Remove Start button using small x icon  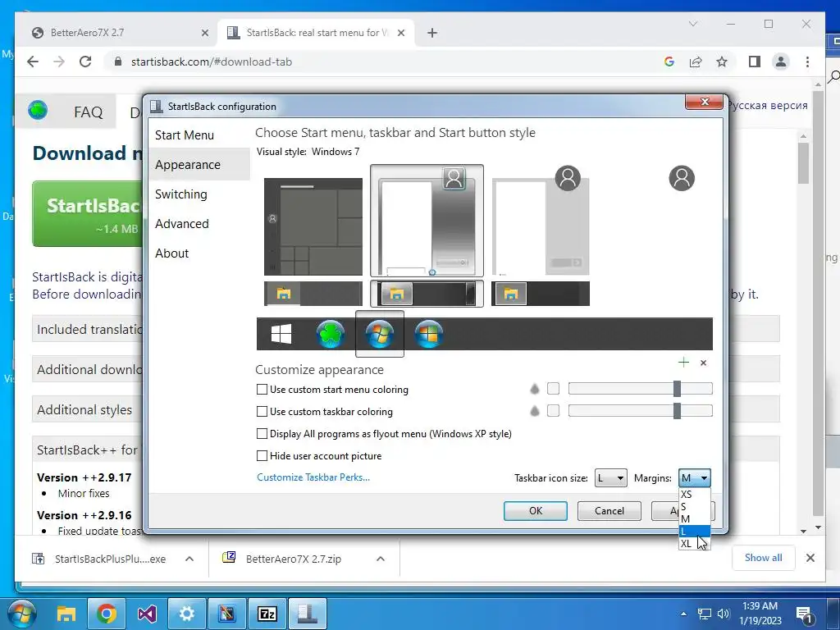pos(703,363)
